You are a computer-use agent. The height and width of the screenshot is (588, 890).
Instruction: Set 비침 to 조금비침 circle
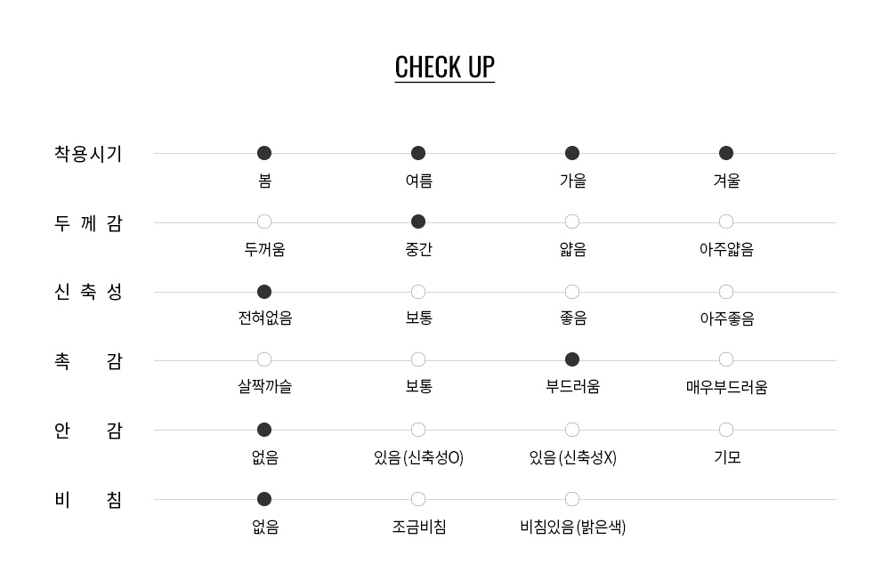pos(418,499)
